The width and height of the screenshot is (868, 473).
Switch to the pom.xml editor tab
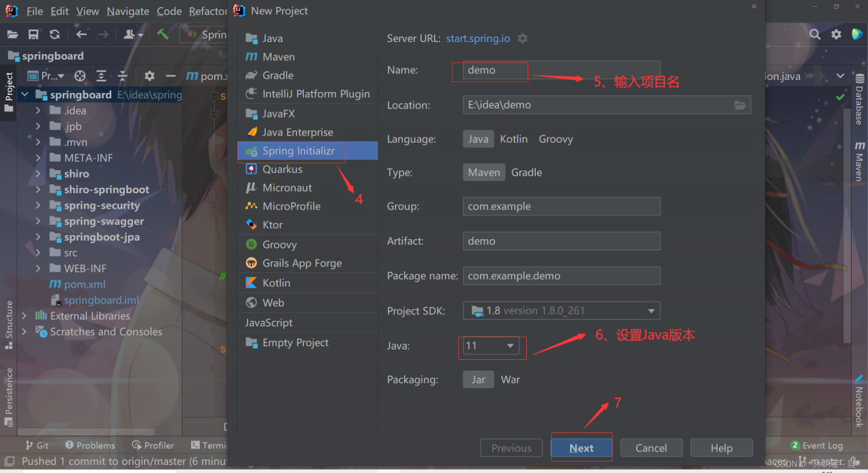pos(208,76)
